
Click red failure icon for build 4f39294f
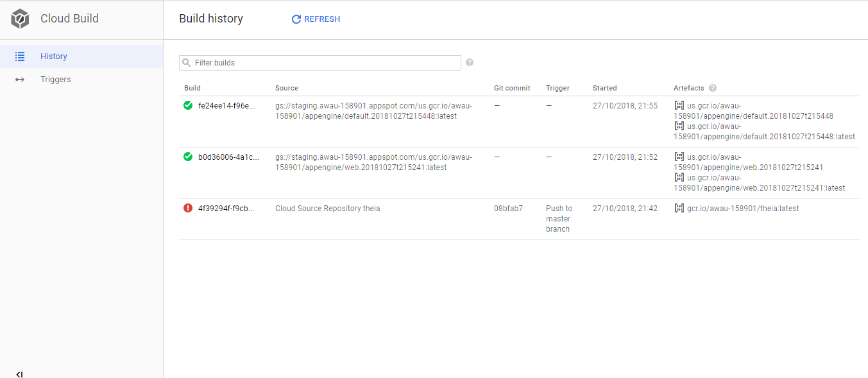pos(188,208)
